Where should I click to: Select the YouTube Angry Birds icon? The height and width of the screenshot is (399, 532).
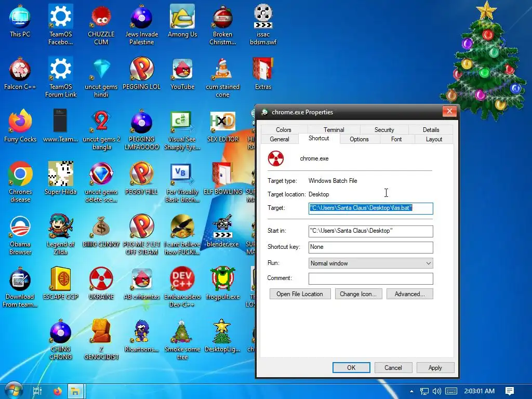(182, 74)
